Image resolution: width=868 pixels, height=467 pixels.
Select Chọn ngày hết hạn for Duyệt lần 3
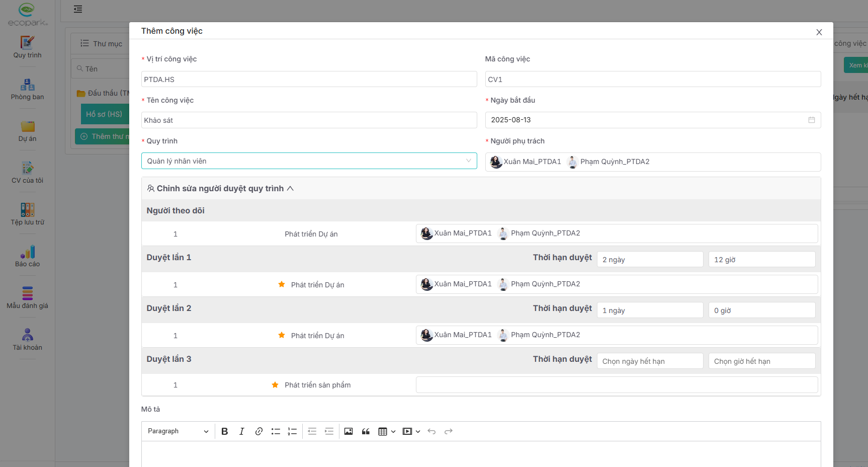pyautogui.click(x=649, y=361)
